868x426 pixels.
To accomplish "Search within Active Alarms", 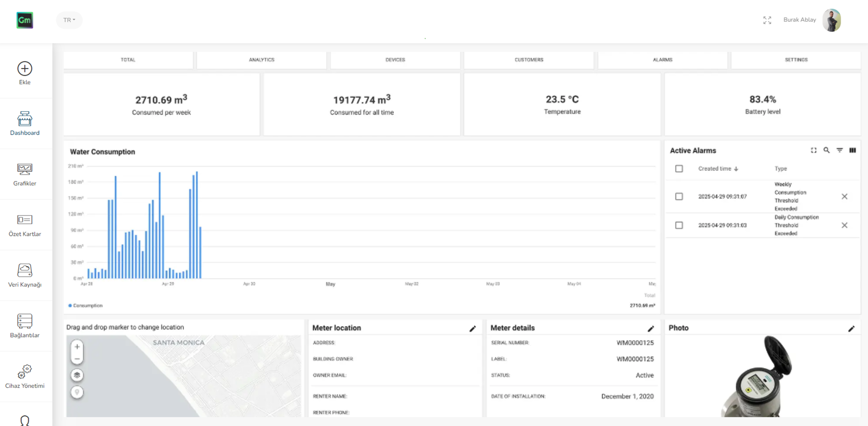I will [826, 151].
